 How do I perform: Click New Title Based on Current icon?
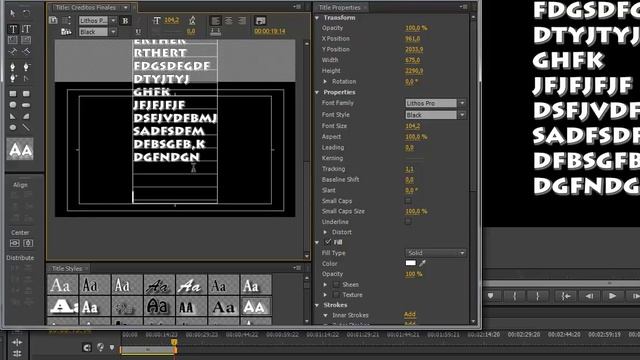tap(53, 20)
